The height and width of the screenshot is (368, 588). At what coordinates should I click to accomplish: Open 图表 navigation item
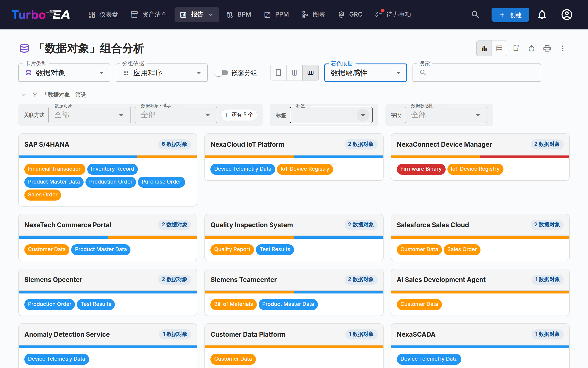[314, 14]
